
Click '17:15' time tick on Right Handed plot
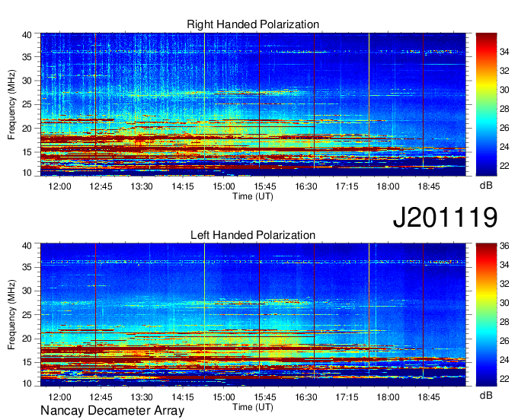[347, 186]
